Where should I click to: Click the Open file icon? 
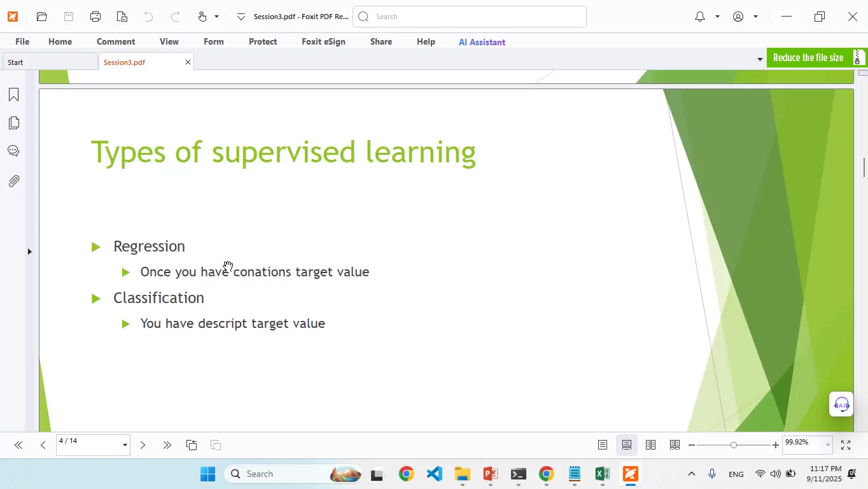[41, 16]
